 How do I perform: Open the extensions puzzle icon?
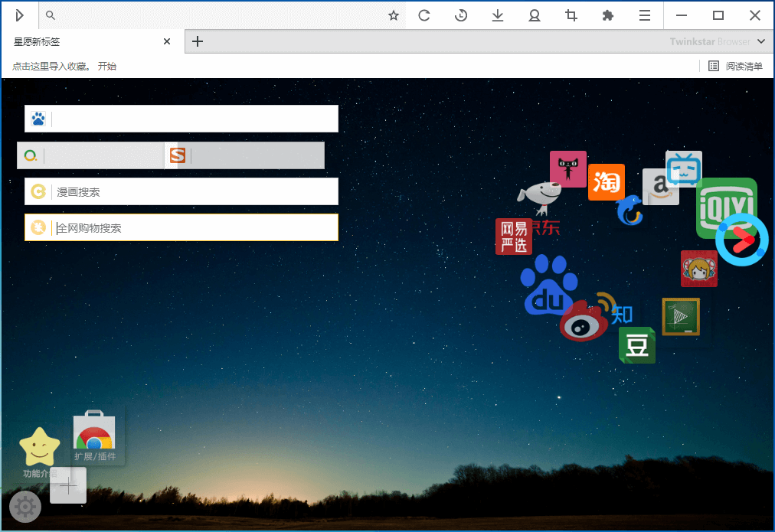[x=608, y=15]
